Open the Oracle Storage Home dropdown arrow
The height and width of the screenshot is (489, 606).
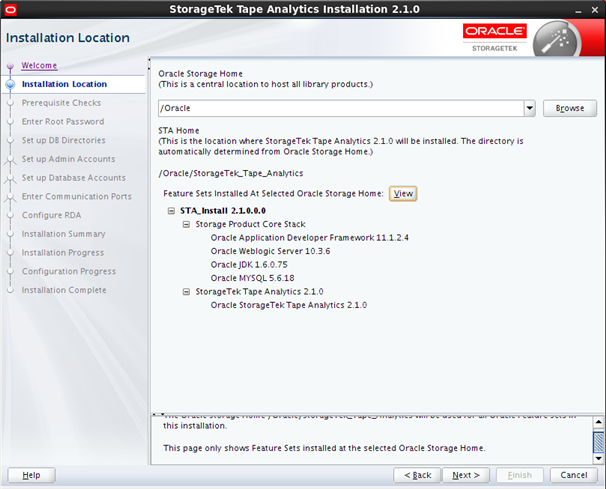(x=529, y=108)
